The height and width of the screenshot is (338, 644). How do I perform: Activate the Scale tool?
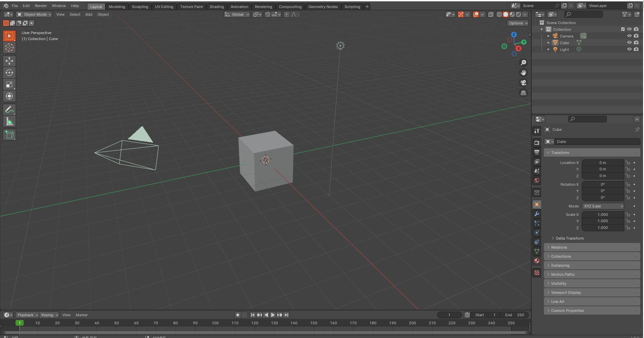[9, 85]
